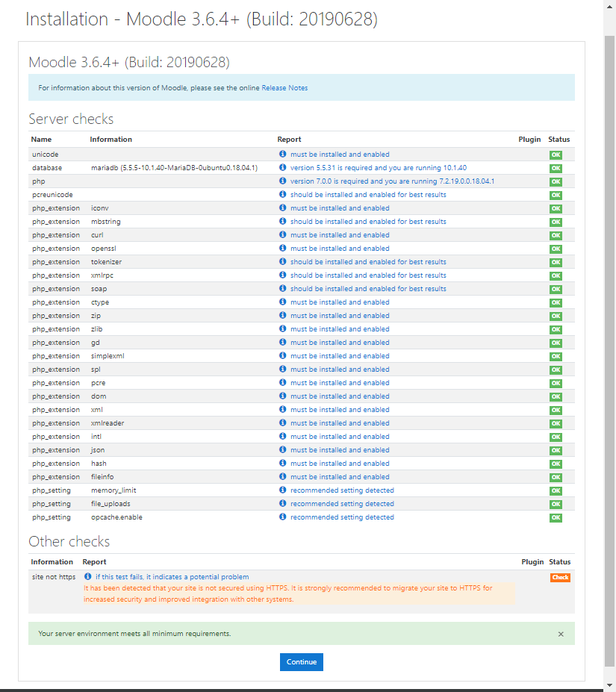Click the info icon for the spl extension
The image size is (616, 692).
(x=282, y=369)
